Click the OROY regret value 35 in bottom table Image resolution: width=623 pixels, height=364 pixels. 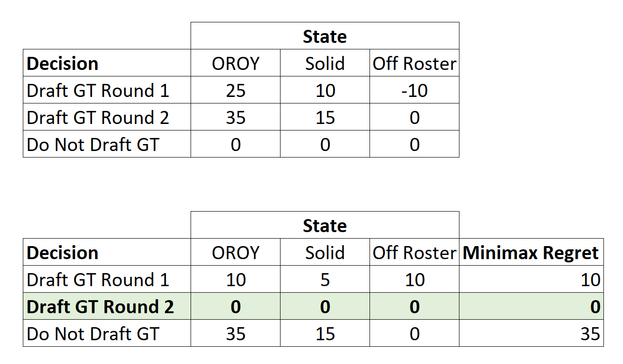[x=235, y=334]
